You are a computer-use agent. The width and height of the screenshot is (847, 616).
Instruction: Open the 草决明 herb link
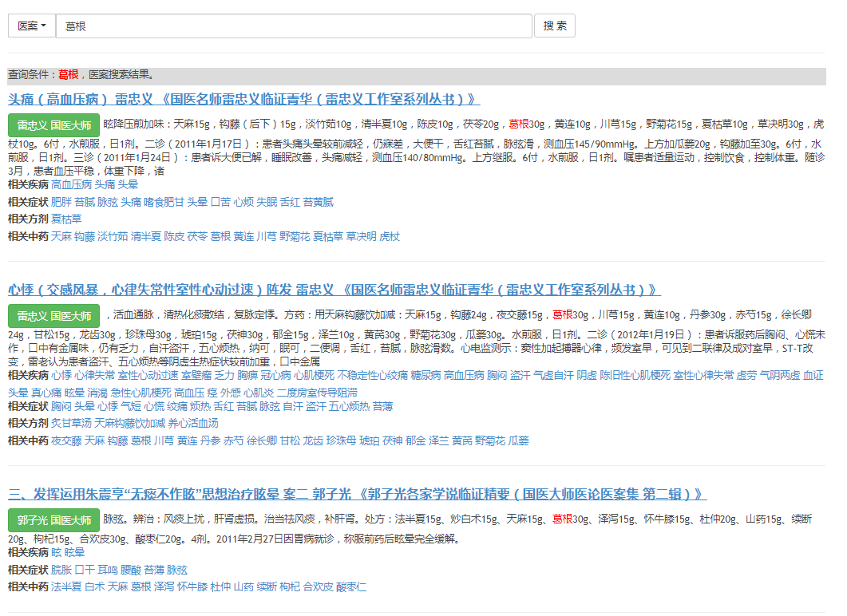[x=362, y=236]
